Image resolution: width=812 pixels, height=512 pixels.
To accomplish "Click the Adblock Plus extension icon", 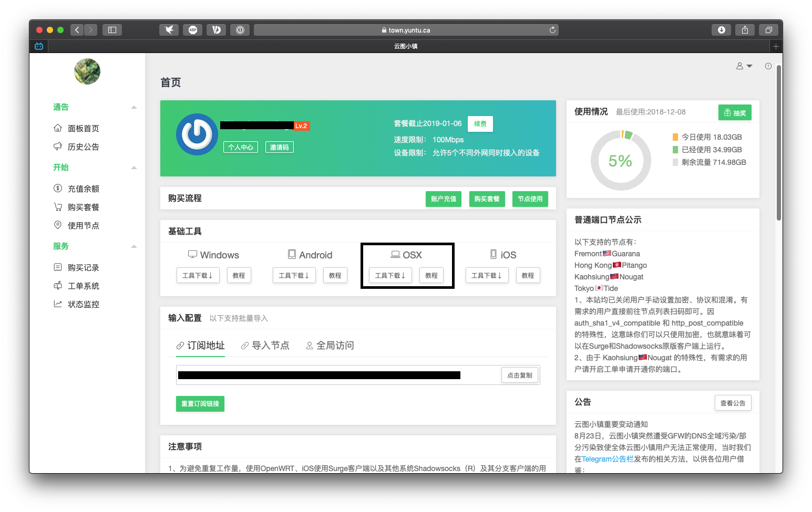I will click(193, 30).
